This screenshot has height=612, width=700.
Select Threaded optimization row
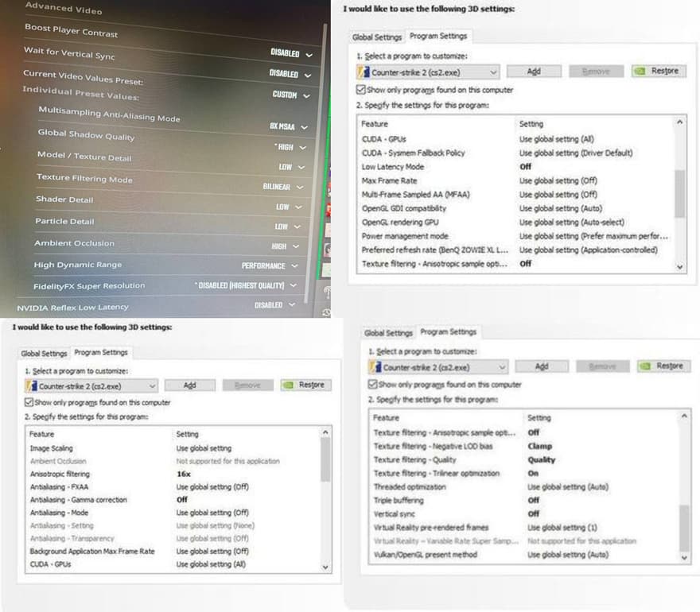524,486
